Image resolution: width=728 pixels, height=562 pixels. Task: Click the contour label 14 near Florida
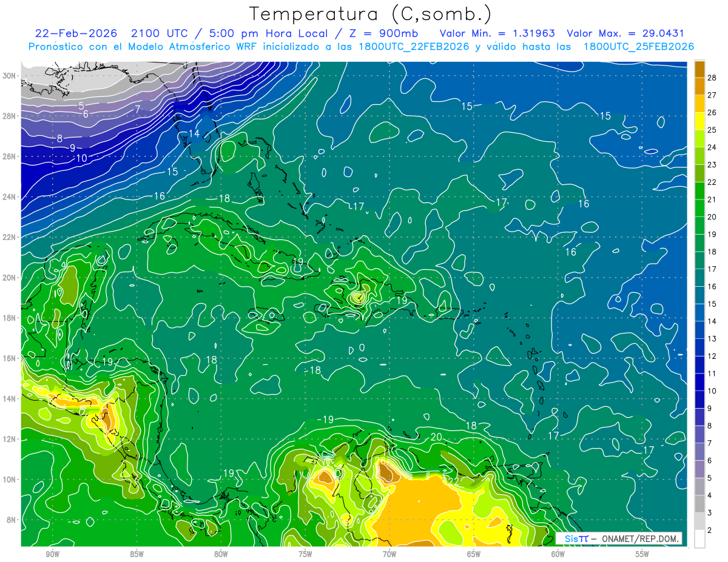(x=194, y=133)
